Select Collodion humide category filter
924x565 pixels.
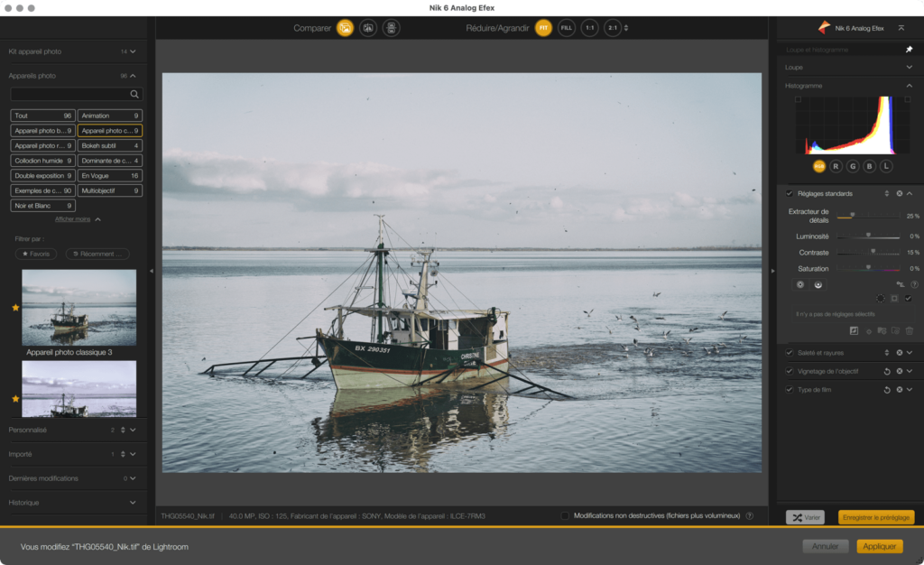click(42, 161)
